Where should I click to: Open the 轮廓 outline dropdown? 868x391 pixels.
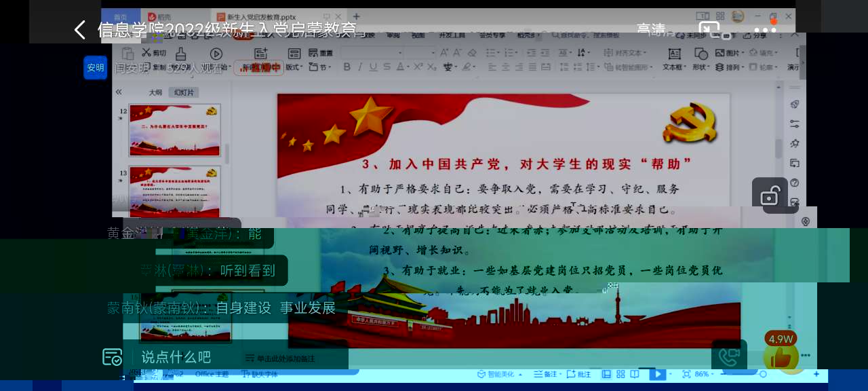(762, 67)
